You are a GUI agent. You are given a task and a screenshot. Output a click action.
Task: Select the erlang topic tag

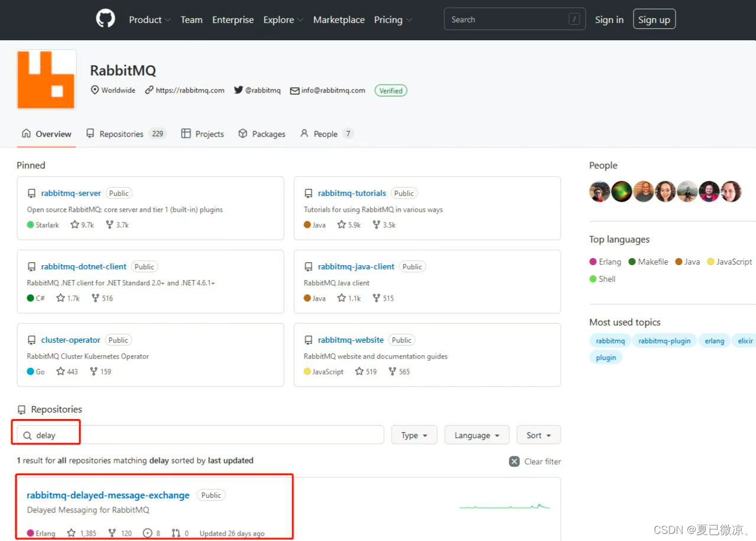tap(715, 340)
